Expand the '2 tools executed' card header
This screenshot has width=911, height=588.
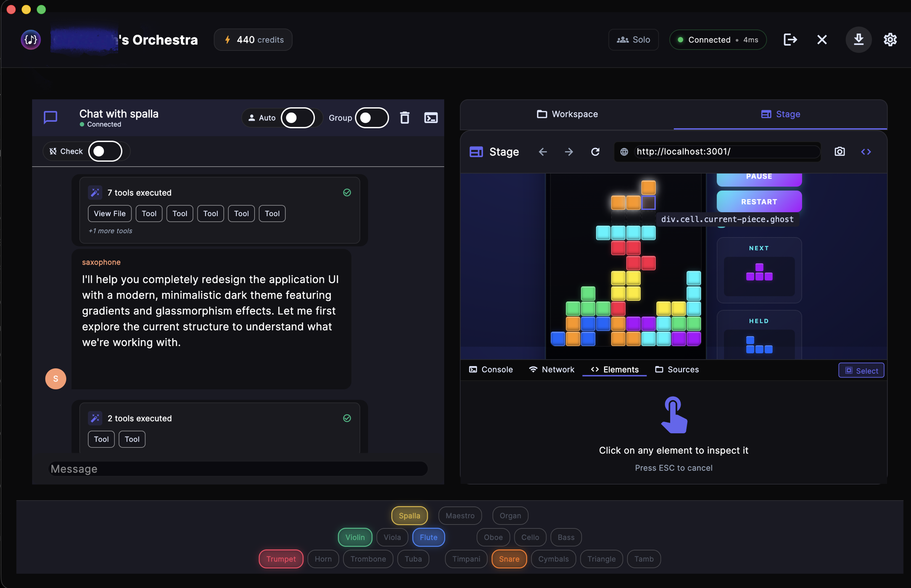[x=139, y=418]
